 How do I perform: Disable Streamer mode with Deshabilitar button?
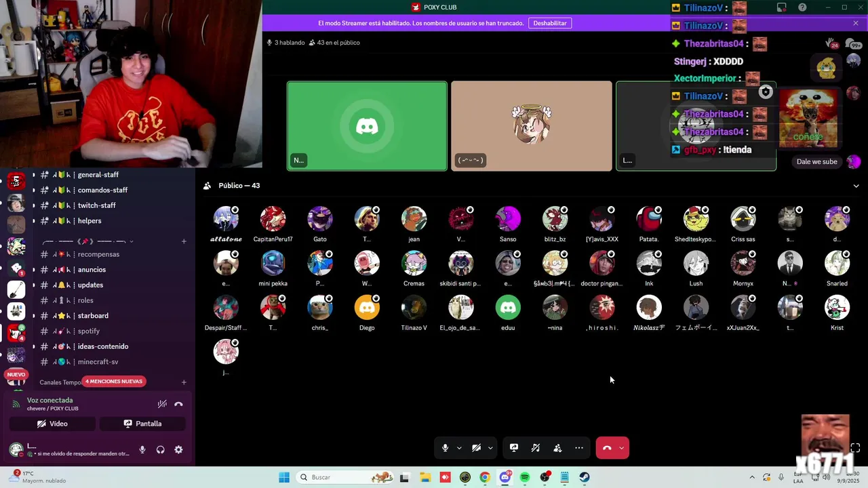[550, 23]
